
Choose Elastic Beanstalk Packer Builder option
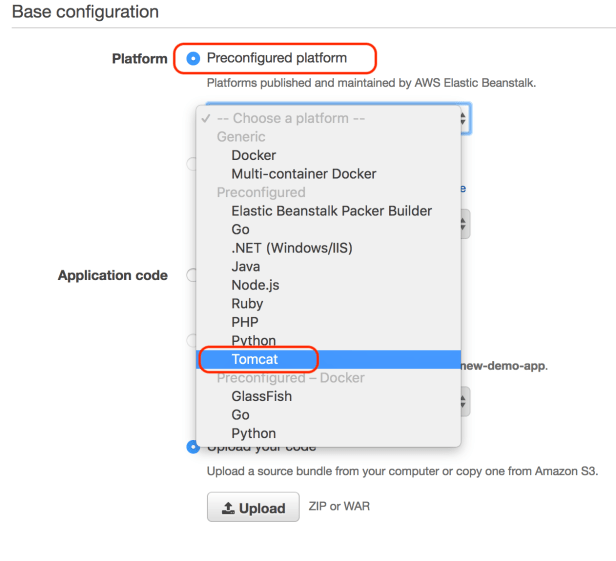click(332, 211)
